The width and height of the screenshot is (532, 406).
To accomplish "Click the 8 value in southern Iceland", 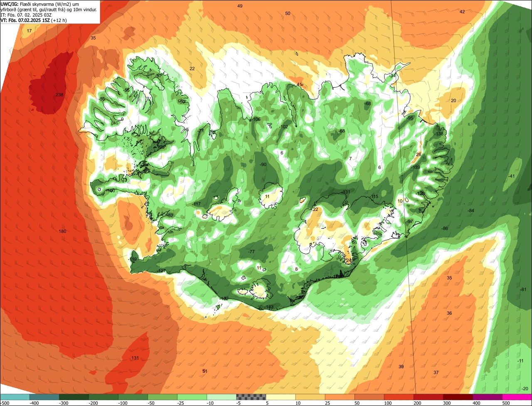I will 296,269.
